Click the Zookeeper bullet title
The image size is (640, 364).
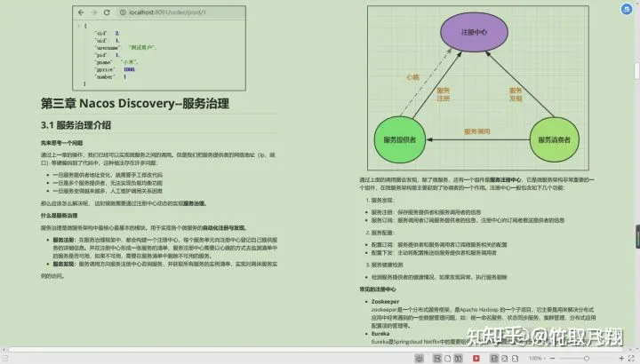[385, 302]
